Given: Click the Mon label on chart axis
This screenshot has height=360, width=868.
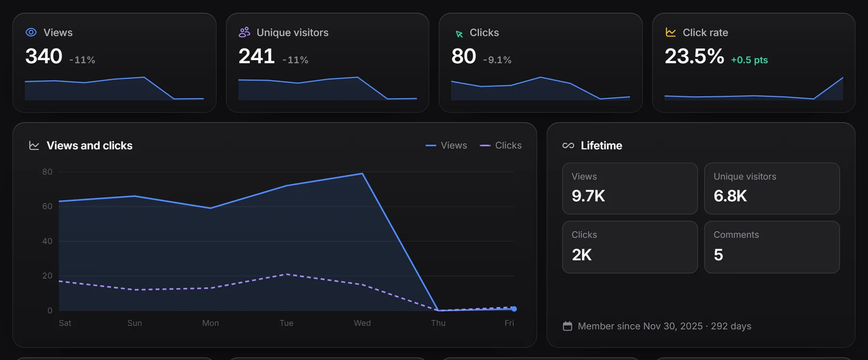Looking at the screenshot, I should 211,323.
